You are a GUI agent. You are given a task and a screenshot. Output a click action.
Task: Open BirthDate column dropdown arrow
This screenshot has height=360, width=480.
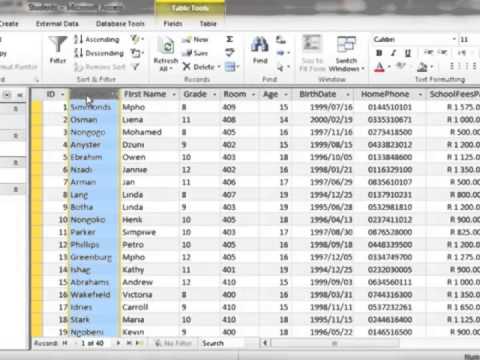coord(348,95)
